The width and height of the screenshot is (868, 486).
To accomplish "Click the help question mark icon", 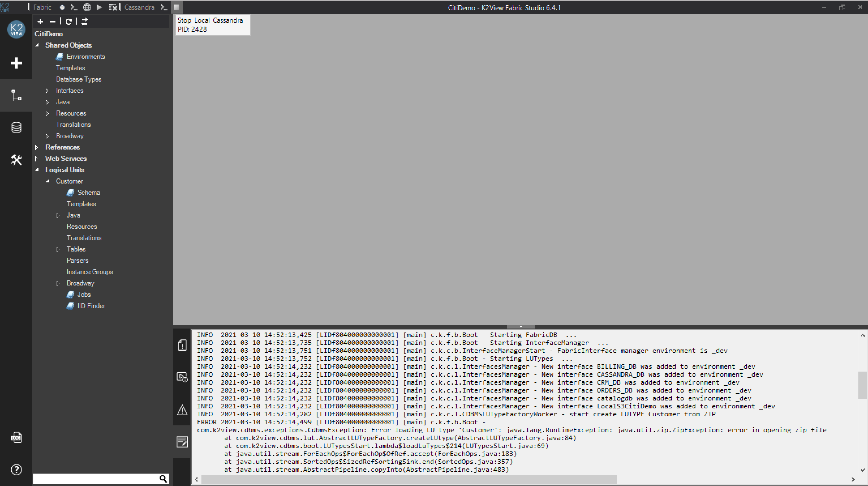I will (16, 470).
